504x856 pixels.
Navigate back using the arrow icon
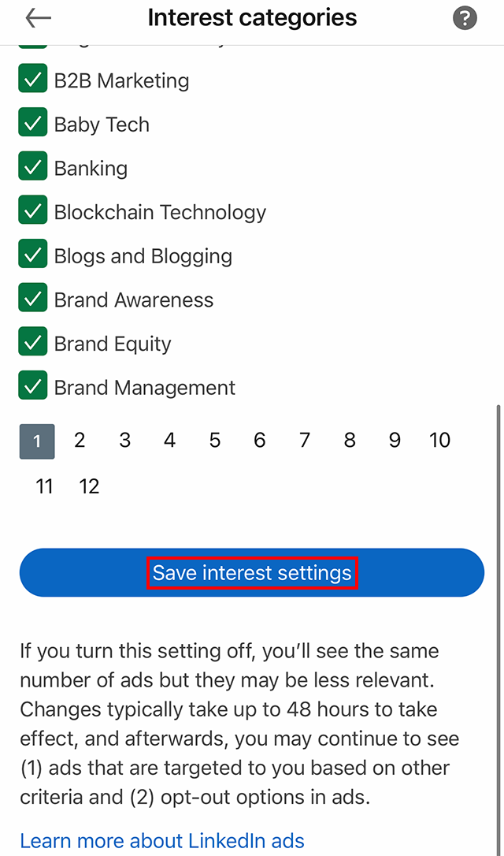38,17
